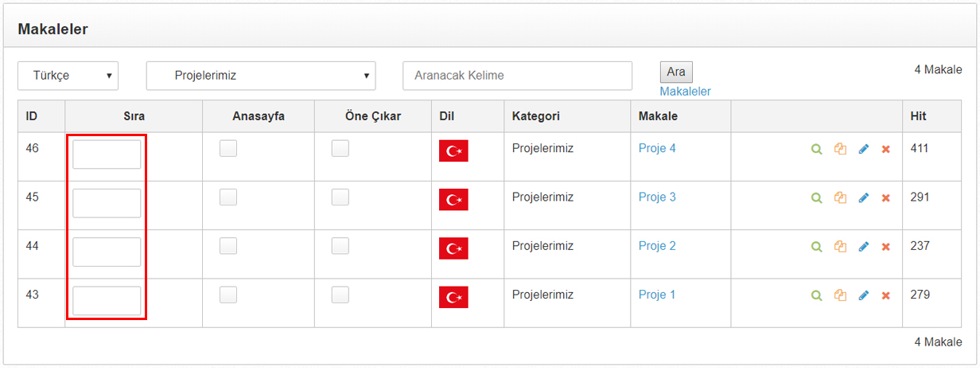Click the edit pencil icon for Proje 2

864,247
